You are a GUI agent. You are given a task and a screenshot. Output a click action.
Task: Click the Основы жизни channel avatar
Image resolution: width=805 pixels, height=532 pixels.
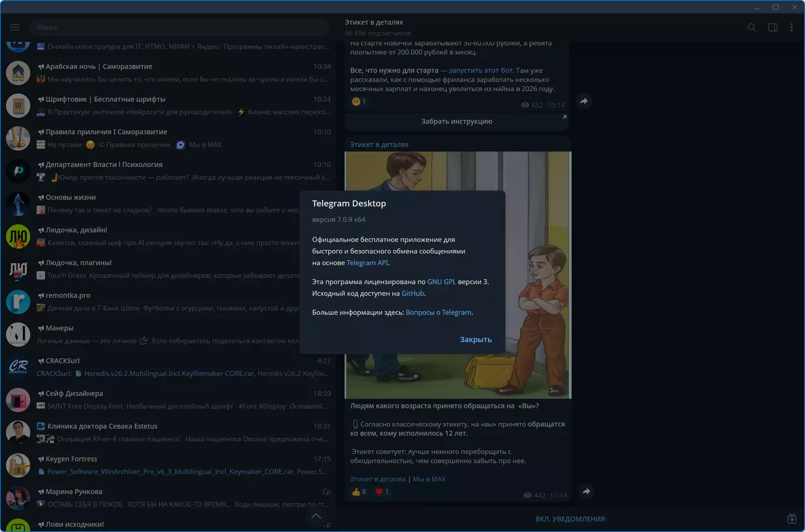(18, 203)
